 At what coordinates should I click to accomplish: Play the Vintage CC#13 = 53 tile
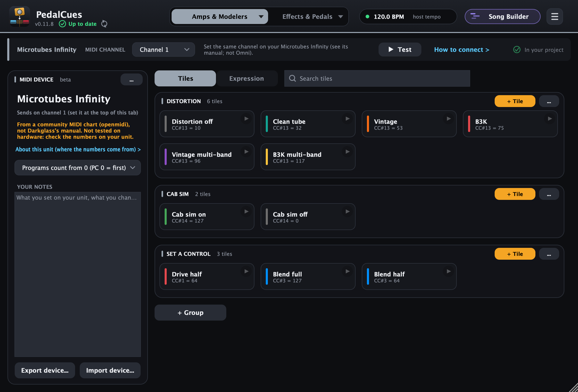click(449, 119)
